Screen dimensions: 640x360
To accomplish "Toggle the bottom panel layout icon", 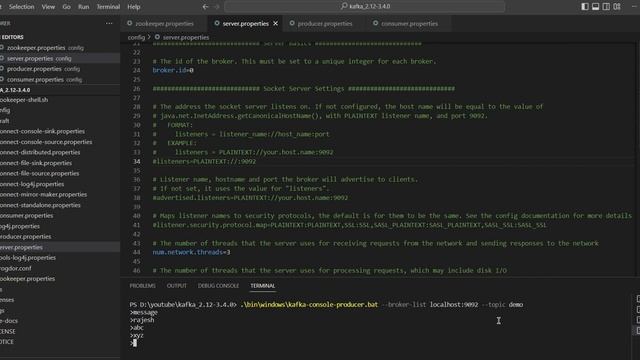I will [596, 7].
